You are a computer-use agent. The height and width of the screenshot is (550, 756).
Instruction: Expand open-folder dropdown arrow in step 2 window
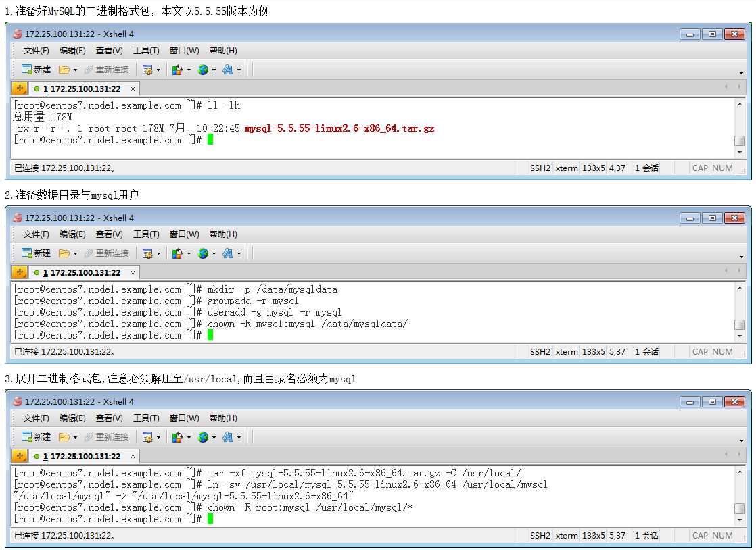pos(75,254)
